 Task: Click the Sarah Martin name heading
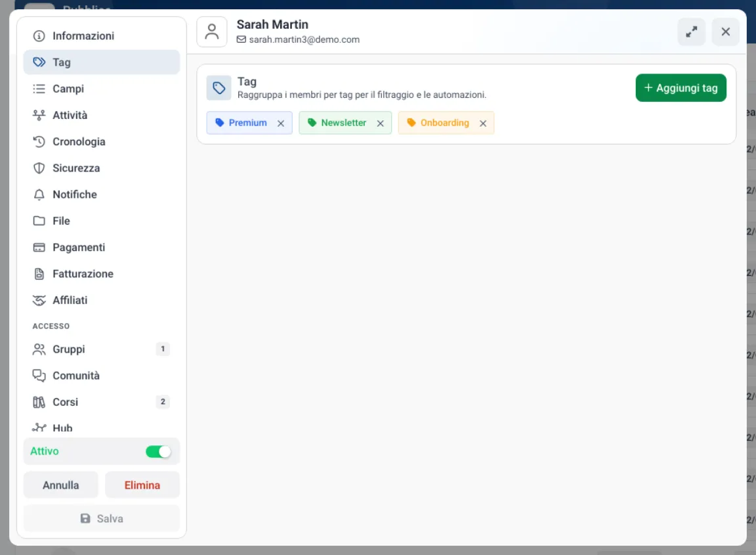272,24
